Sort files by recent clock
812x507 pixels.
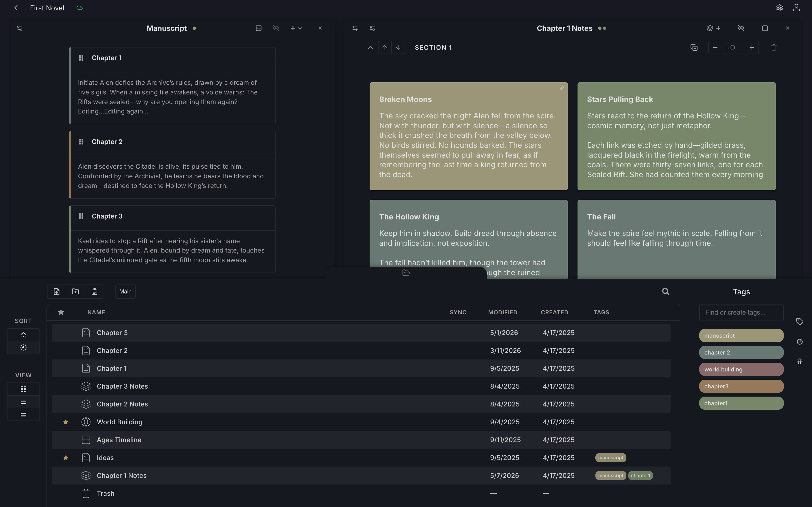click(23, 347)
